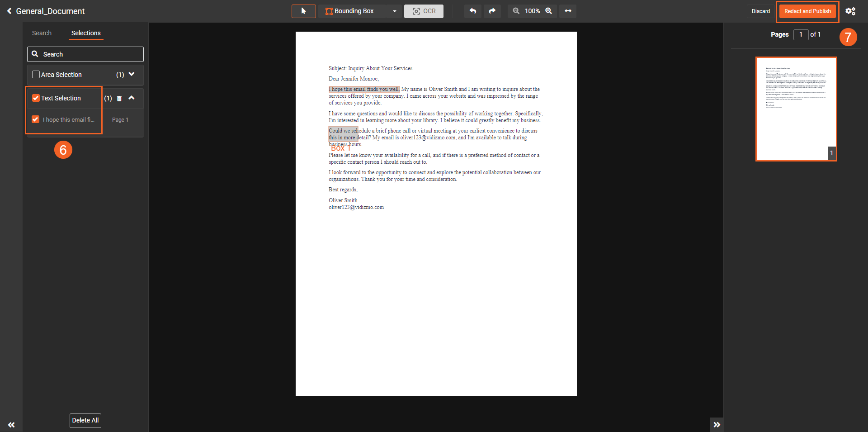The height and width of the screenshot is (432, 868).
Task: Select the page 1 thumbnail
Action: coord(796,109)
